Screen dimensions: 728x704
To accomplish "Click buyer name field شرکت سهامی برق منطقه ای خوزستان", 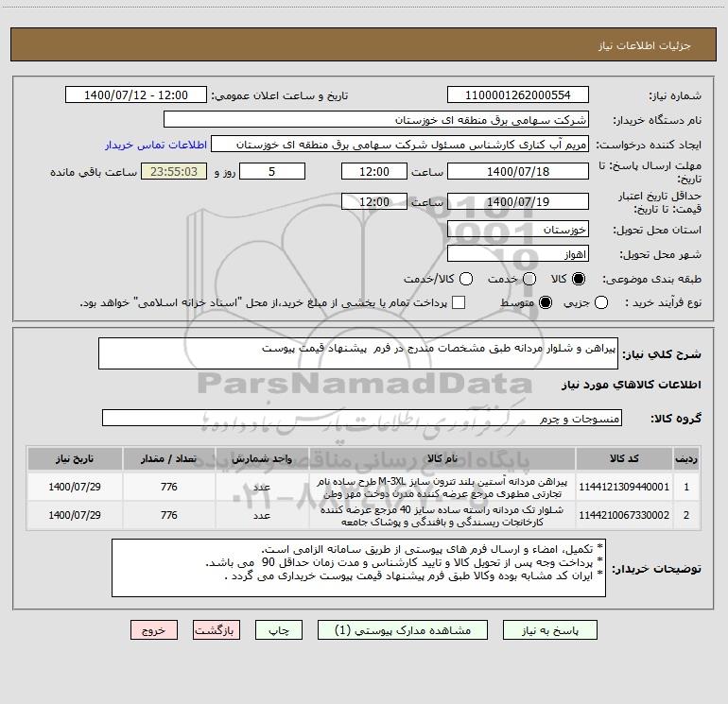I will tap(376, 119).
